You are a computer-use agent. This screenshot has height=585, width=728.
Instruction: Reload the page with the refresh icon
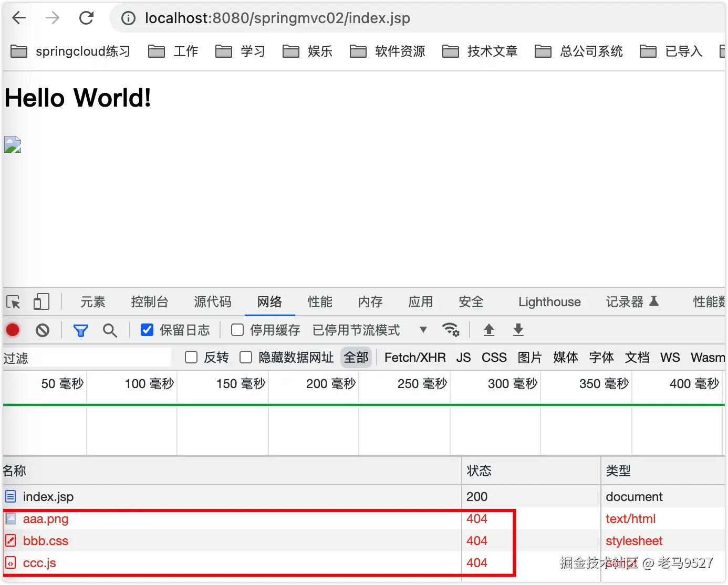[86, 18]
